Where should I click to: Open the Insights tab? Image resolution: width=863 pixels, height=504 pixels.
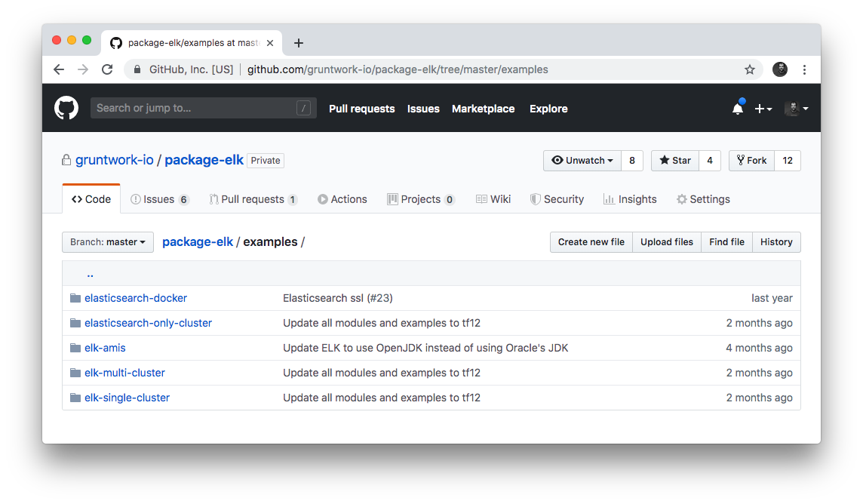click(630, 199)
